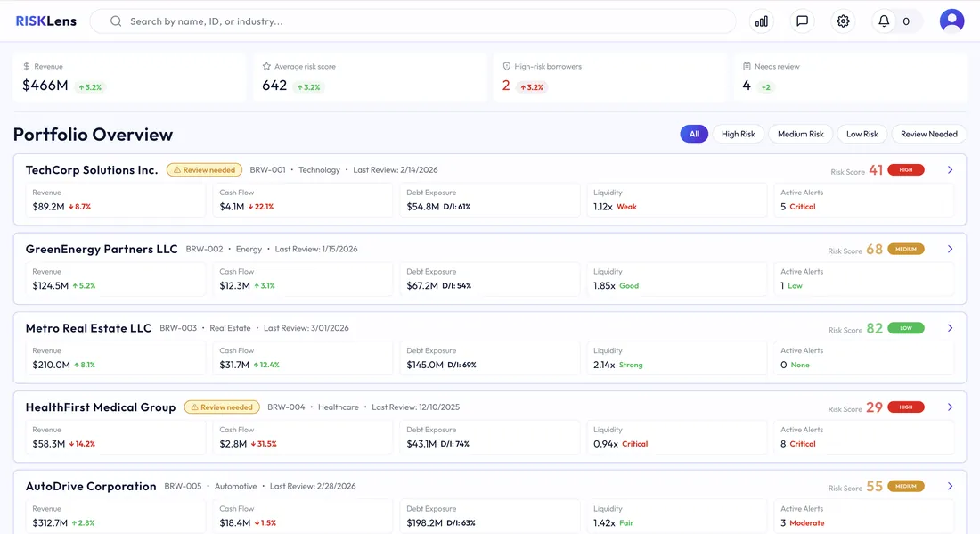Click TechCorp 5 Critical active alerts
Image resolution: width=980 pixels, height=534 pixels.
tap(797, 207)
